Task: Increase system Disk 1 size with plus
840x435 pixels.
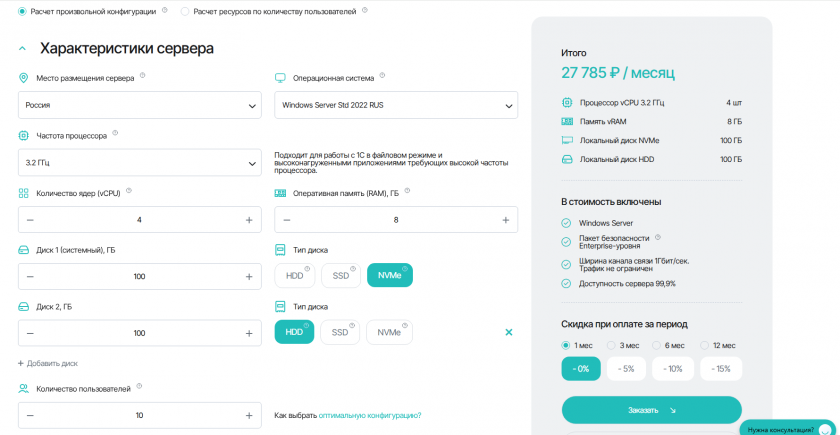Action: (x=249, y=276)
